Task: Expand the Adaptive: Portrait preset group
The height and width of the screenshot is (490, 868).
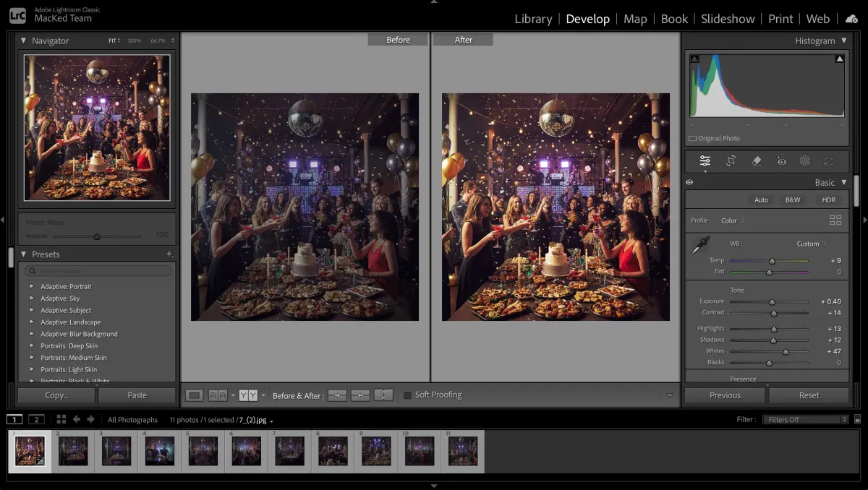Action: 31,286
